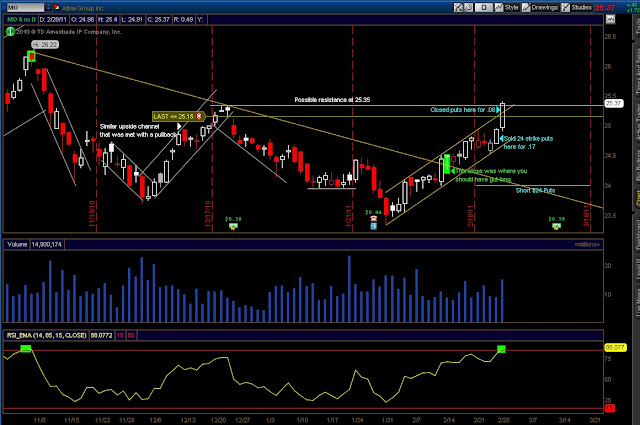640x425 pixels.
Task: Click the $0.44 earnings amount label
Action: pos(373,212)
